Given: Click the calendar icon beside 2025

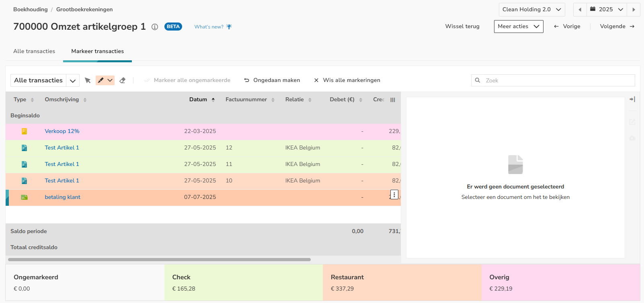Looking at the screenshot, I should pos(593,9).
